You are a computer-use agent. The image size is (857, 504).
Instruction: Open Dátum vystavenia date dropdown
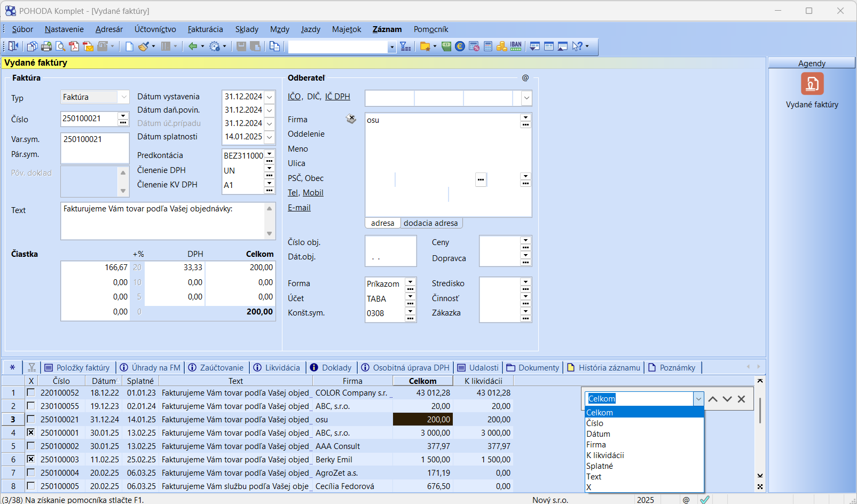[x=270, y=97]
